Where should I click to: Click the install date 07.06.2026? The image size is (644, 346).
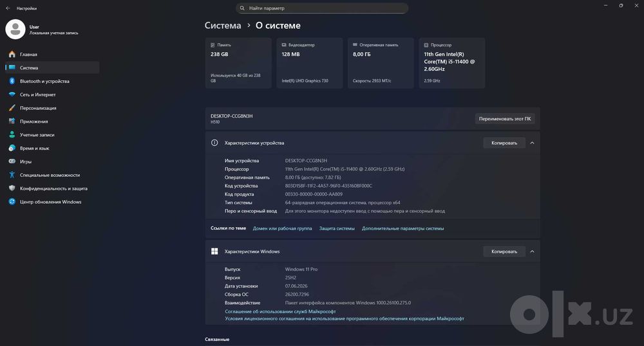click(296, 286)
